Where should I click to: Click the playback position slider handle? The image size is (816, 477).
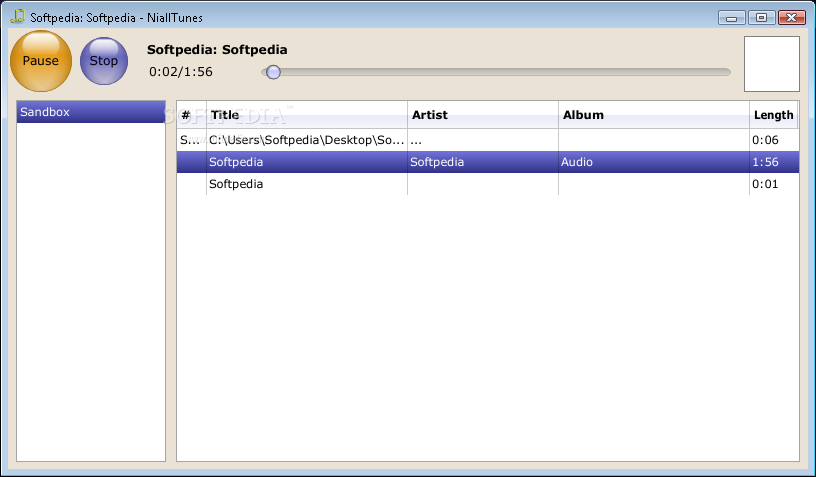coord(273,72)
